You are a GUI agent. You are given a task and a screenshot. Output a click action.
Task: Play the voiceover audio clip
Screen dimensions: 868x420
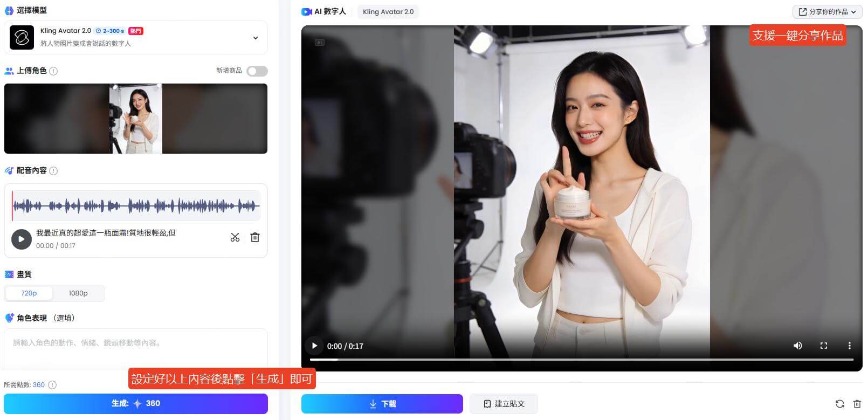22,239
